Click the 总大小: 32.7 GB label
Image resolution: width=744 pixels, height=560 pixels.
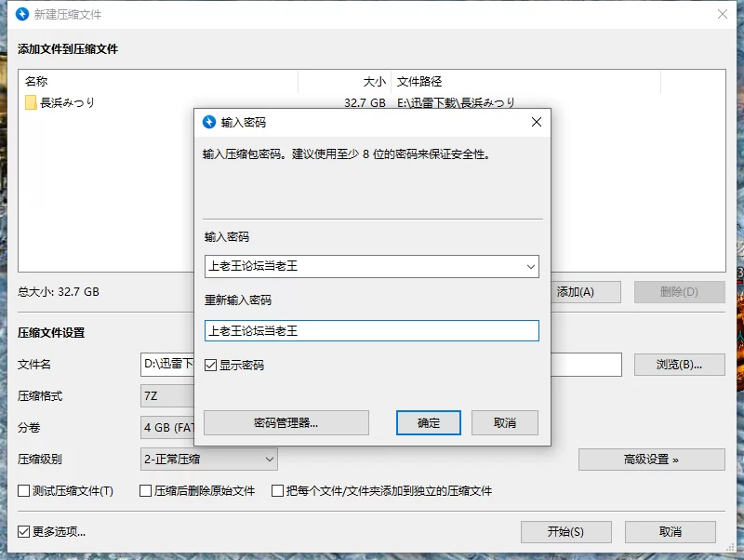59,292
